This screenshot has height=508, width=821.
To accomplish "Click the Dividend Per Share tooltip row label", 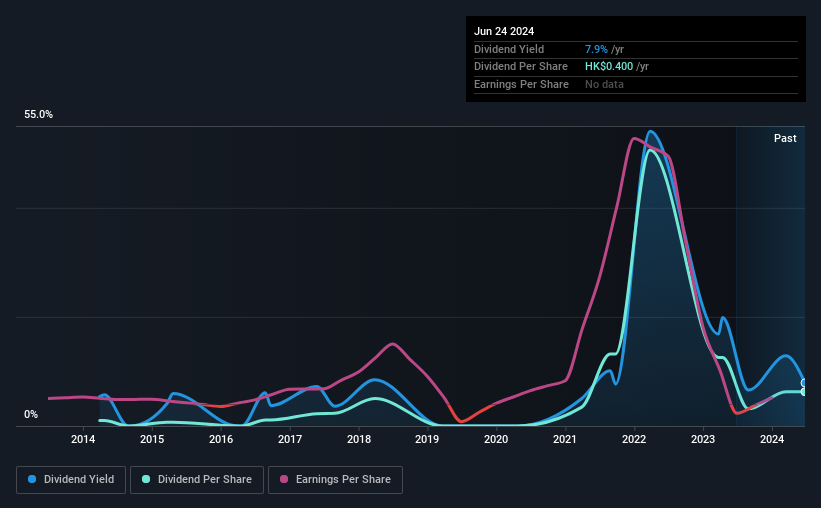I will 520,67.
